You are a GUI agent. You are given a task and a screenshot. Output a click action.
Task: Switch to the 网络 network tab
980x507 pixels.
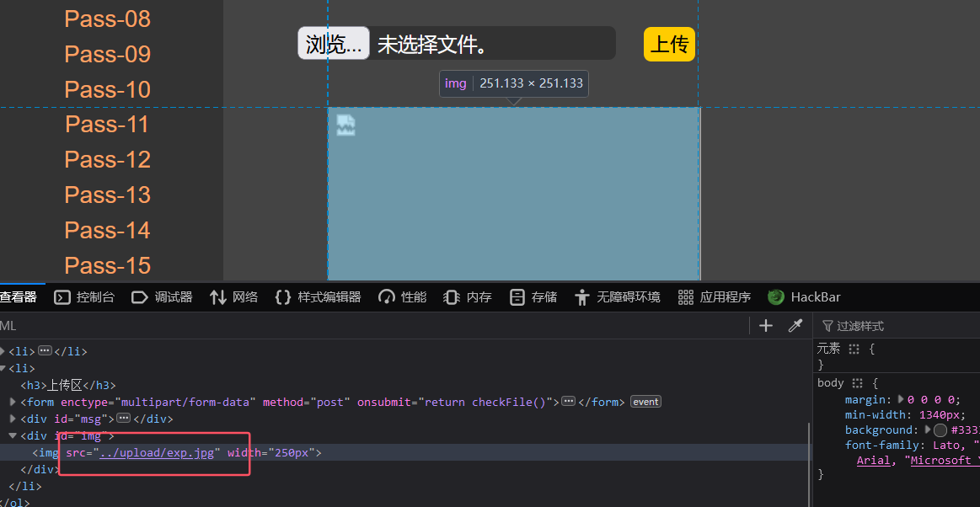click(233, 297)
